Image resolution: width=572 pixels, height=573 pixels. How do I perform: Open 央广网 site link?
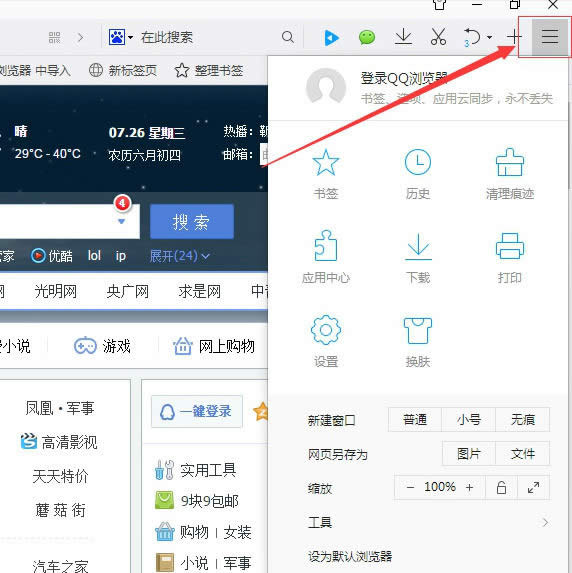pos(128,292)
